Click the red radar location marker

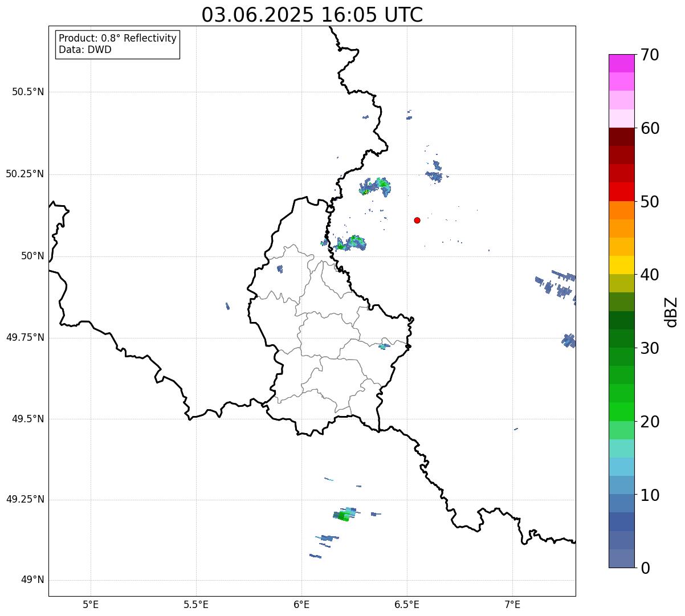point(417,220)
